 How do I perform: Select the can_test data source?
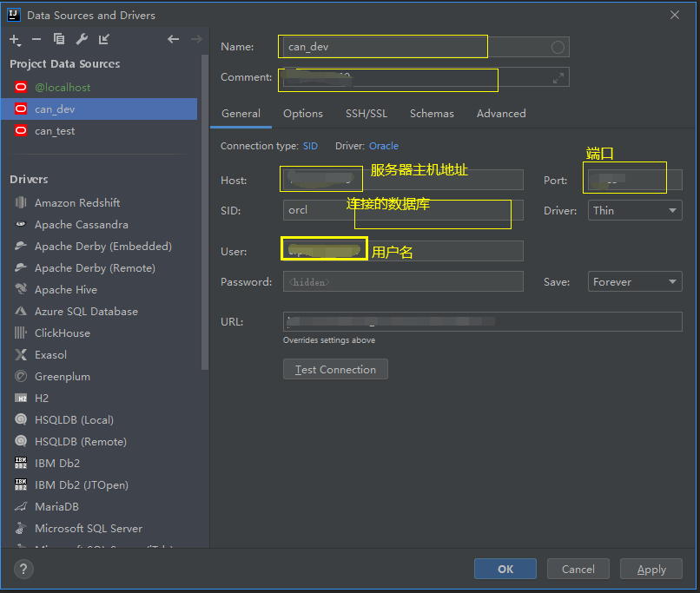click(55, 131)
